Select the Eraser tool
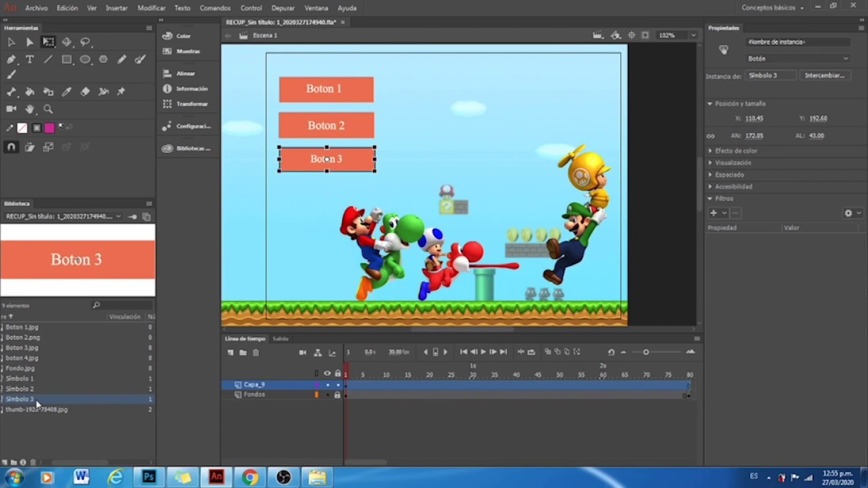This screenshot has width=868, height=488. (x=85, y=91)
